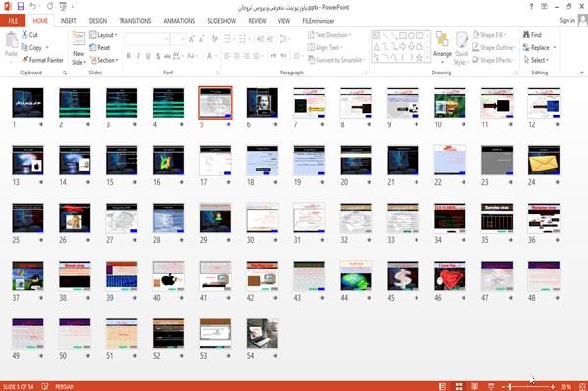588x391 pixels.
Task: Open the FILE tab
Action: [13, 21]
